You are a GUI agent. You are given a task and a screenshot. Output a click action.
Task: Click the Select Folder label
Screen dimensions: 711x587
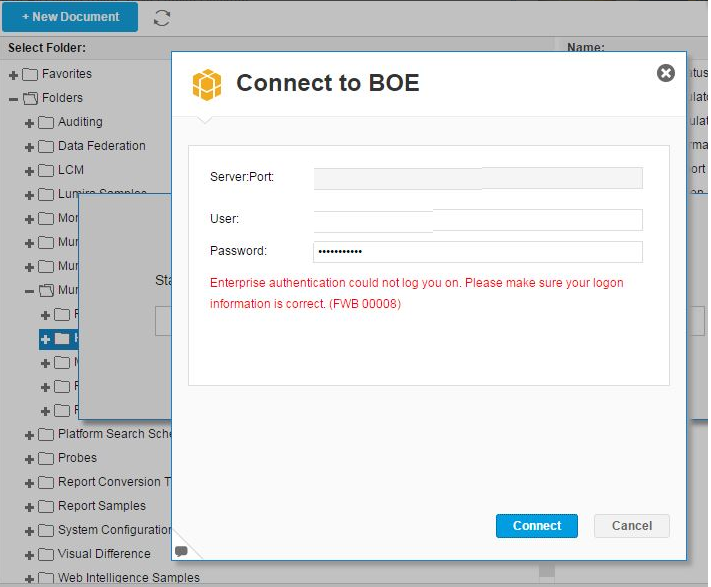click(47, 48)
